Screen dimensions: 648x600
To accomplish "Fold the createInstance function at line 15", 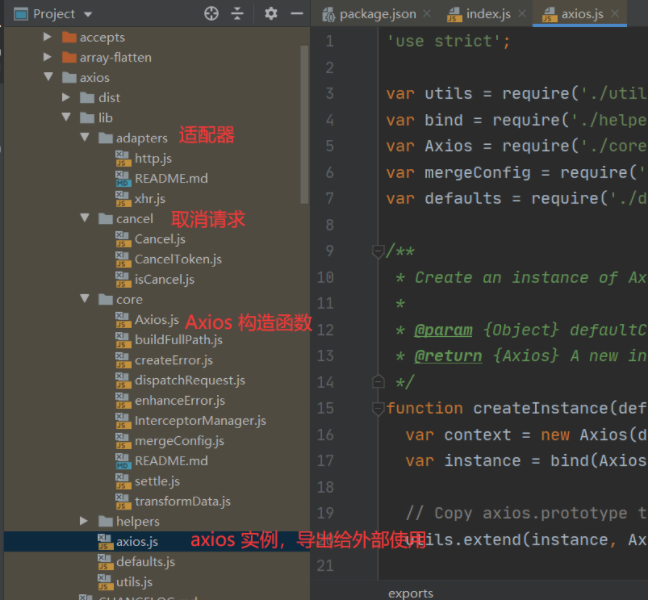I will [378, 409].
